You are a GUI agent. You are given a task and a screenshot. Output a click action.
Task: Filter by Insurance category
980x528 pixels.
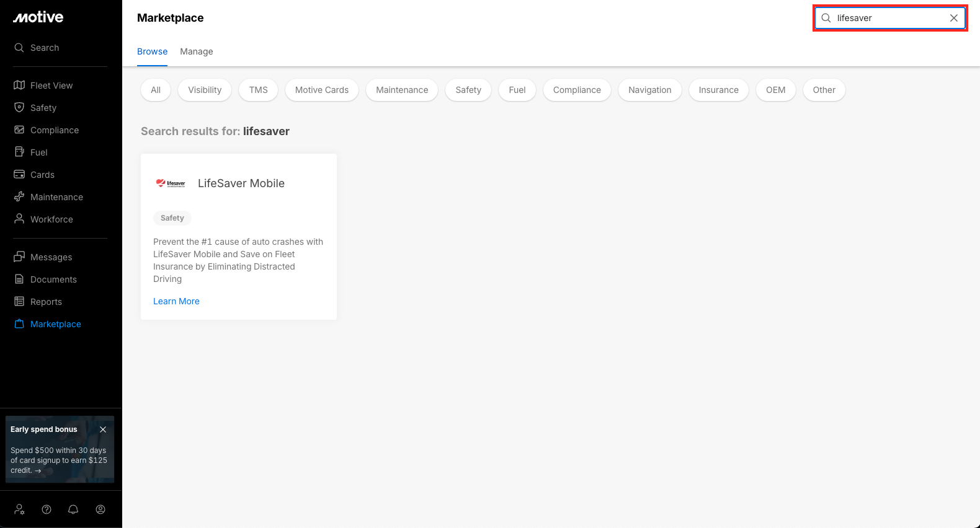[x=719, y=90]
